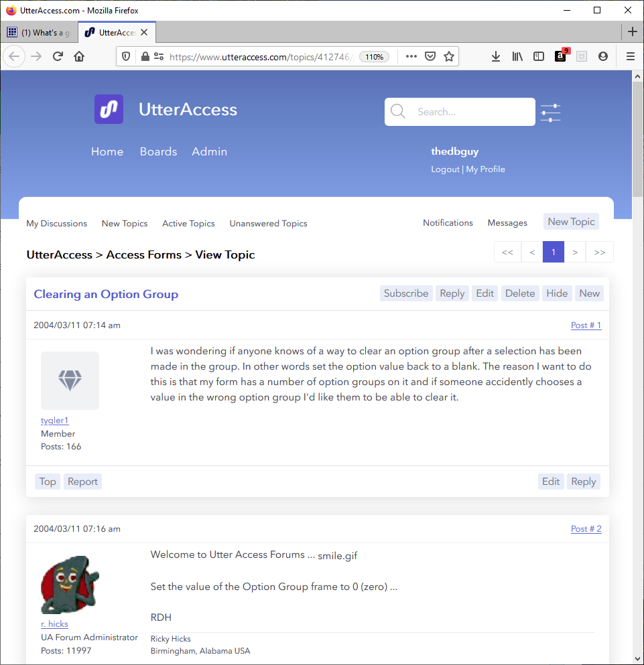644x665 pixels.
Task: Reset the 110% zoom indicator
Action: pyautogui.click(x=374, y=57)
